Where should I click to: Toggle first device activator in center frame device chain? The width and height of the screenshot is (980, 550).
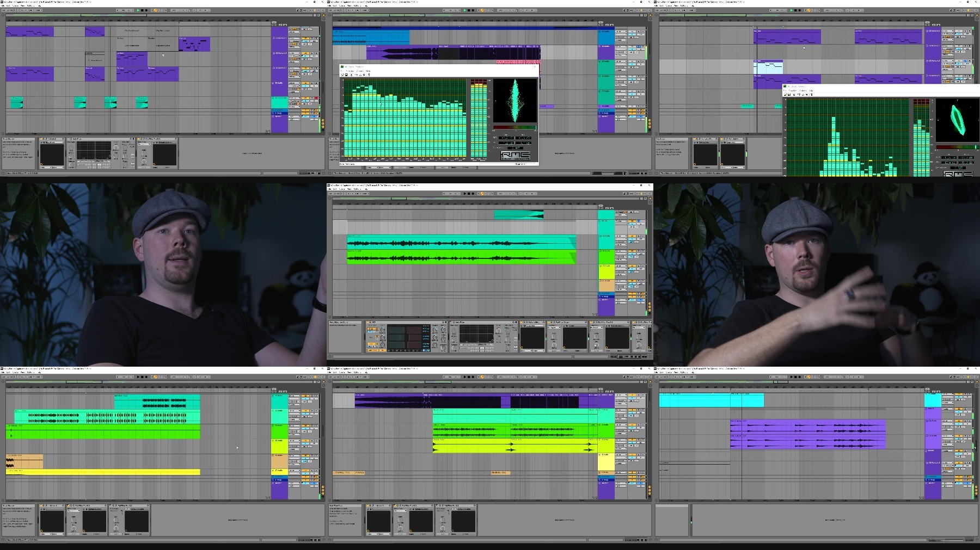click(367, 322)
